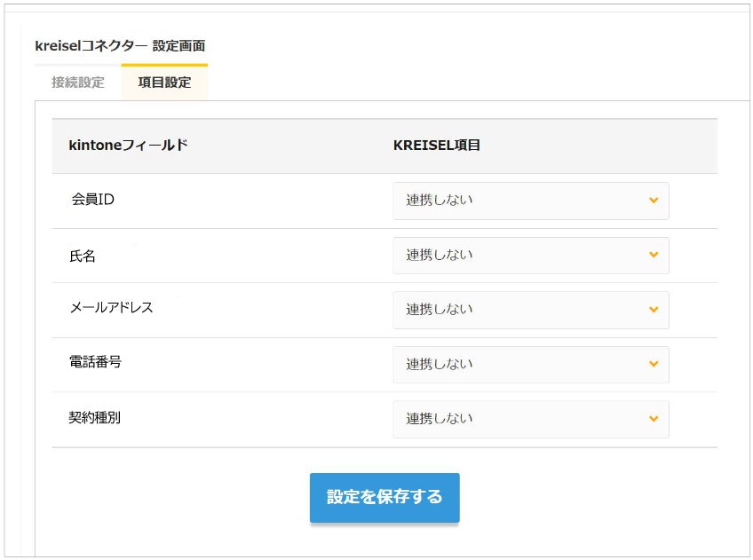
Task: Click the 契約種別 field label
Action: point(95,417)
